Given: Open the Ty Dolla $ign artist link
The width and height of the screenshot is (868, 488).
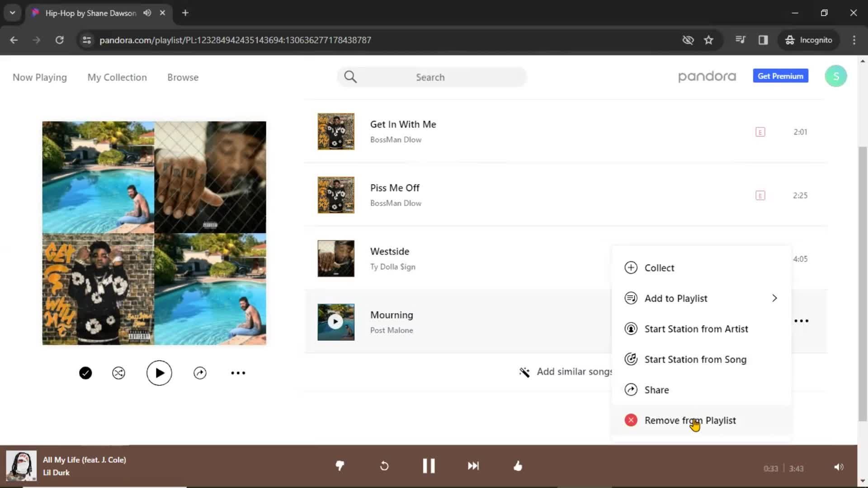Looking at the screenshot, I should coord(393,267).
